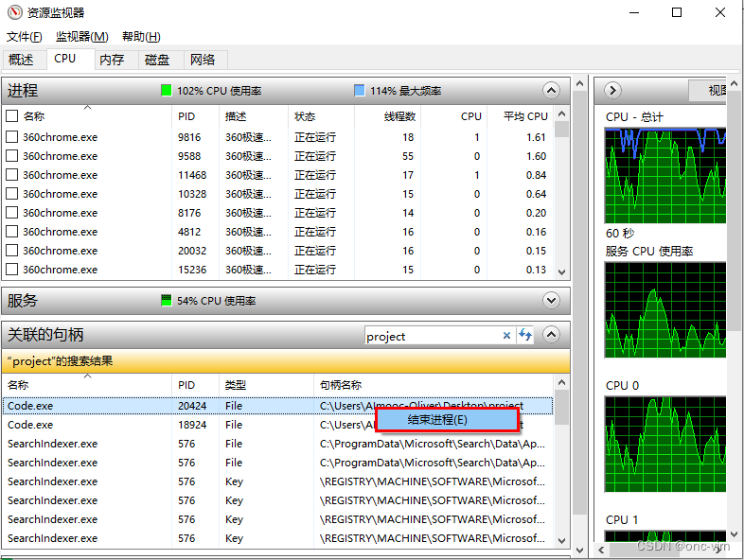Click the green CPU usage indicator in 进程 header
The image size is (744, 560).
tap(166, 91)
